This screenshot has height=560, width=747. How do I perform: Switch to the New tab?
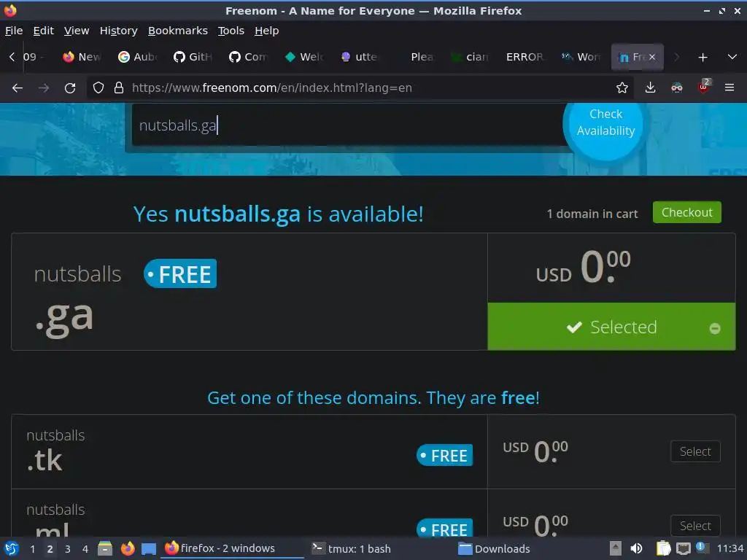click(82, 57)
